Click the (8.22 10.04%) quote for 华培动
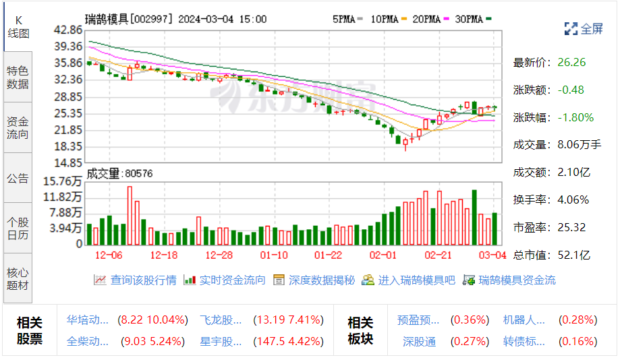 click(152, 320)
